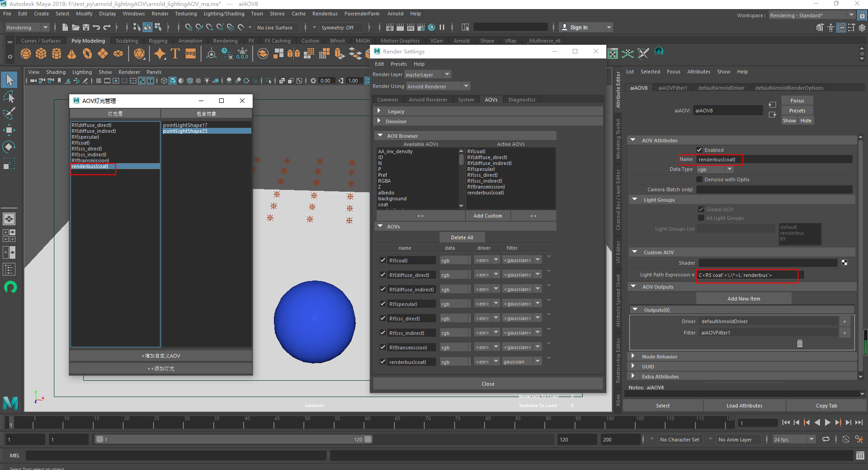The image size is (868, 470).
Task: Click the SVG import shelf icon
Action: 191,54
